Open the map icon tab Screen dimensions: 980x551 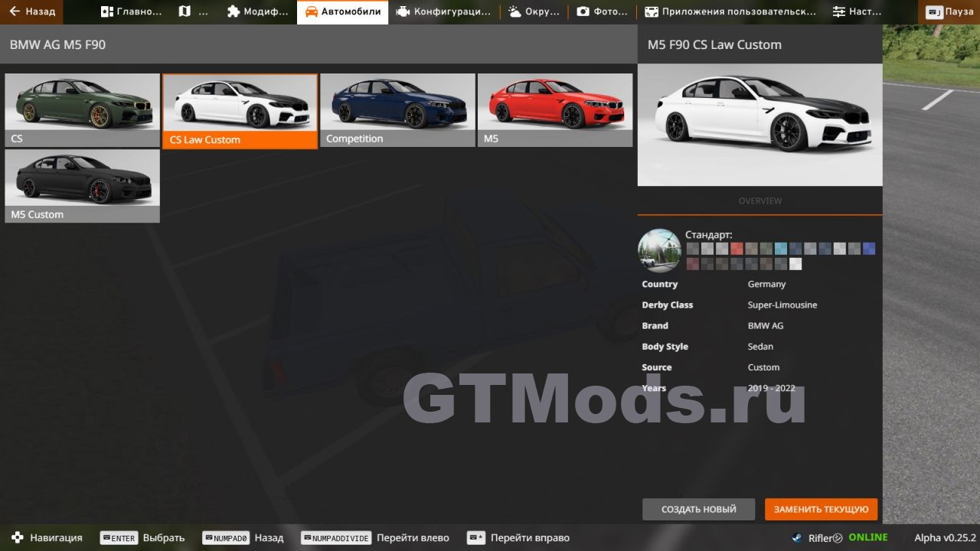click(x=194, y=11)
